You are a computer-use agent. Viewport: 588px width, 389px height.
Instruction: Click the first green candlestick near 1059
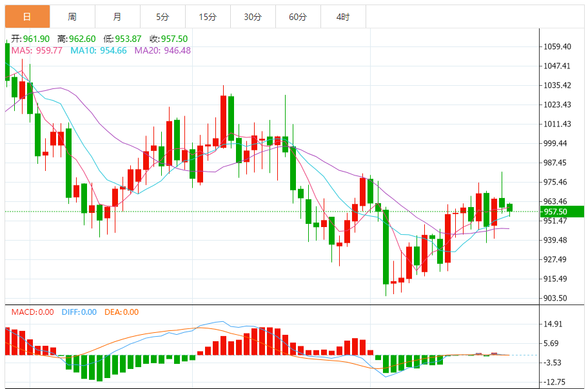[7, 62]
